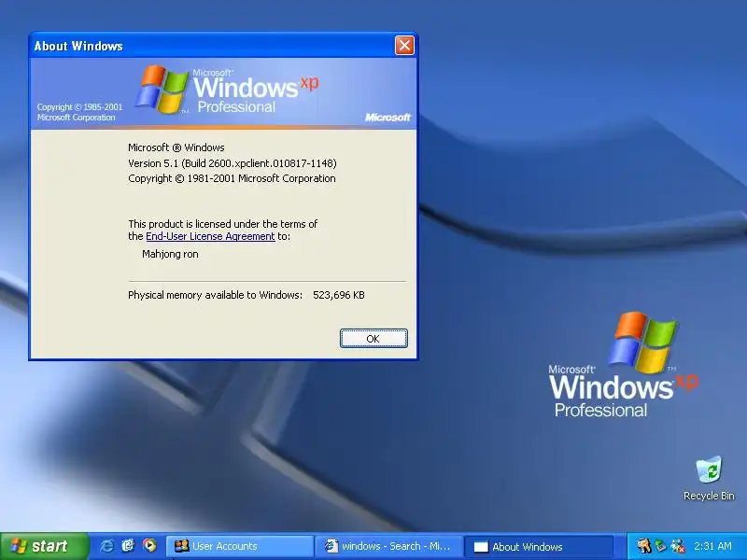
Task: Switch to windows - Search taskbar button
Action: (x=389, y=546)
